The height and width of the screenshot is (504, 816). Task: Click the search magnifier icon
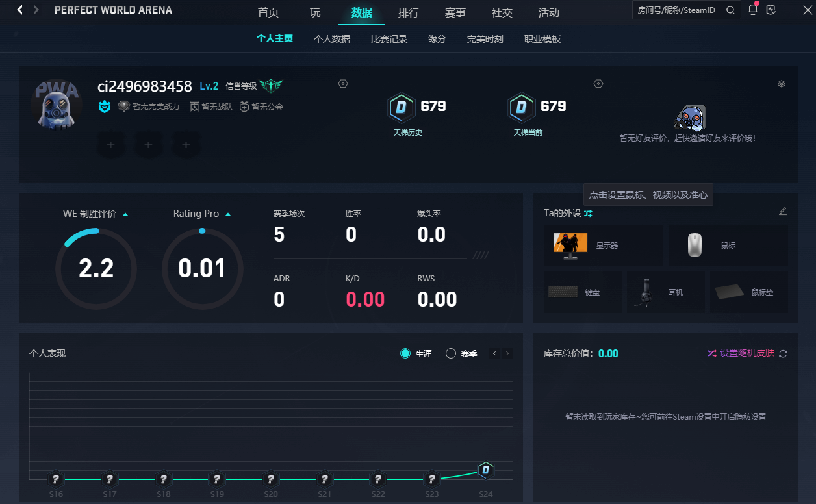pyautogui.click(x=730, y=10)
